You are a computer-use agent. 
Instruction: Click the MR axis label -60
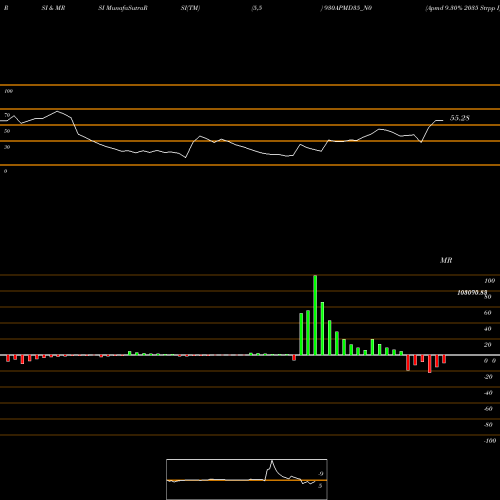[488, 409]
